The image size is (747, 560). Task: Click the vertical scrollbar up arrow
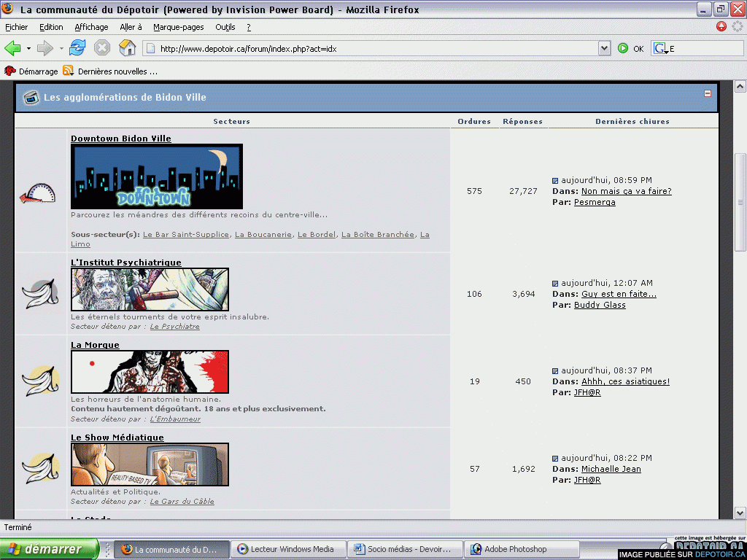click(x=740, y=87)
